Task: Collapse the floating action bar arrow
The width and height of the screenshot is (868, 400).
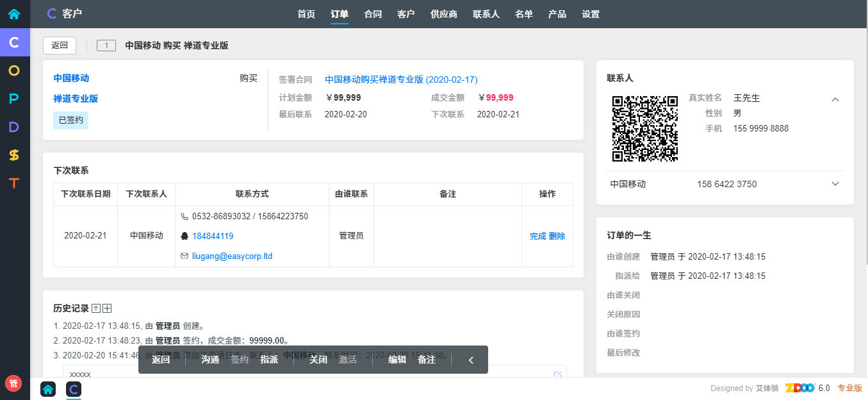Action: click(x=471, y=360)
